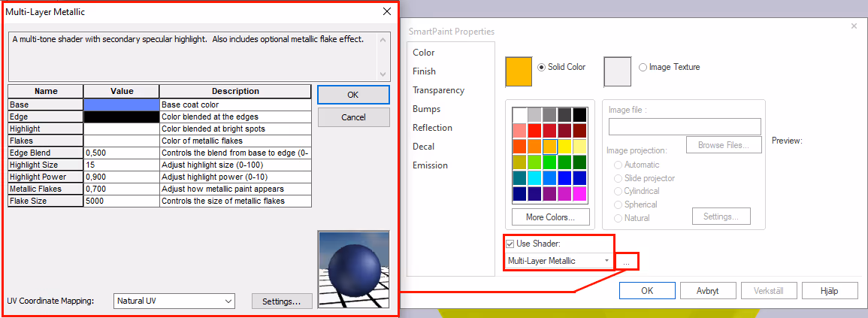Pick the cyan palette color
868x318 pixels.
[534, 177]
